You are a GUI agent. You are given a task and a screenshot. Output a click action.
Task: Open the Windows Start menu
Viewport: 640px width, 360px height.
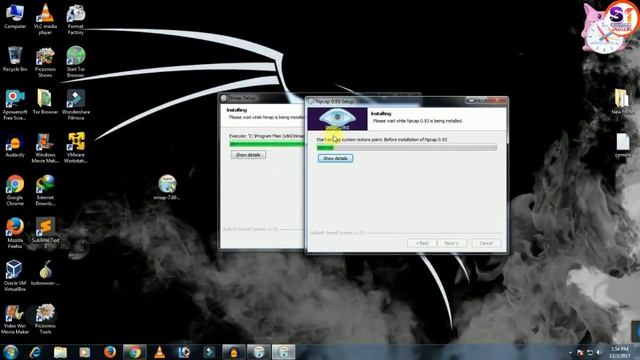point(11,352)
